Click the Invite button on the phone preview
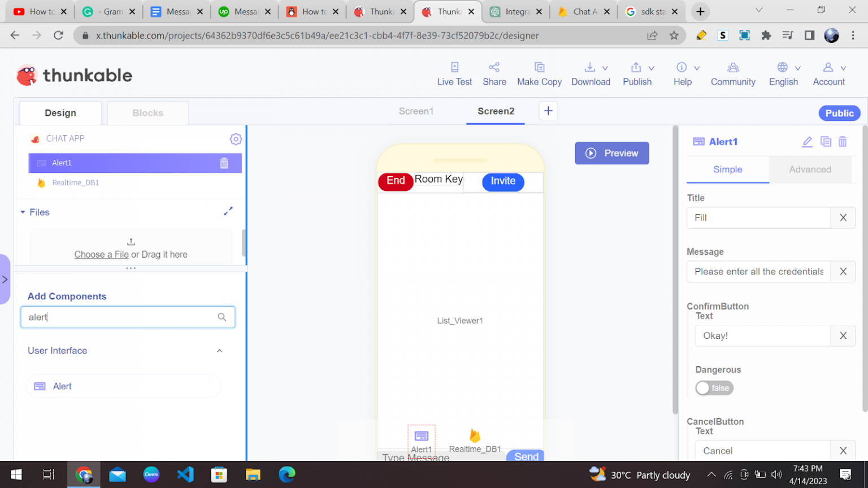The image size is (868, 488). pyautogui.click(x=503, y=182)
